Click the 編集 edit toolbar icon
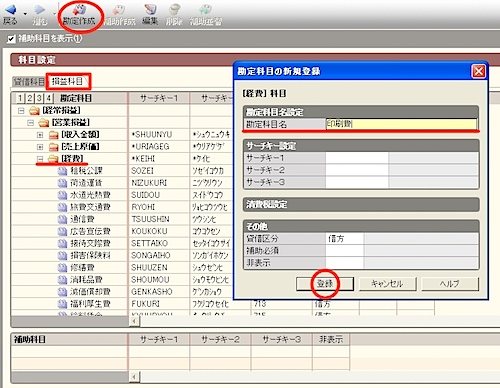 point(150,9)
